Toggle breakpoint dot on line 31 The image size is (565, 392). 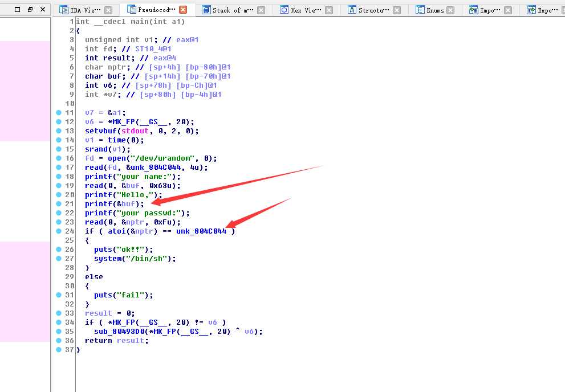point(59,295)
